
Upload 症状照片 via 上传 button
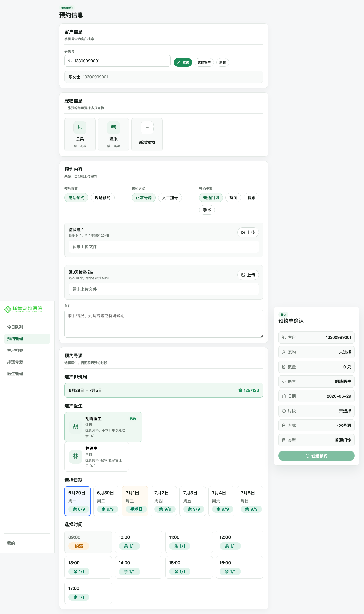tap(248, 232)
